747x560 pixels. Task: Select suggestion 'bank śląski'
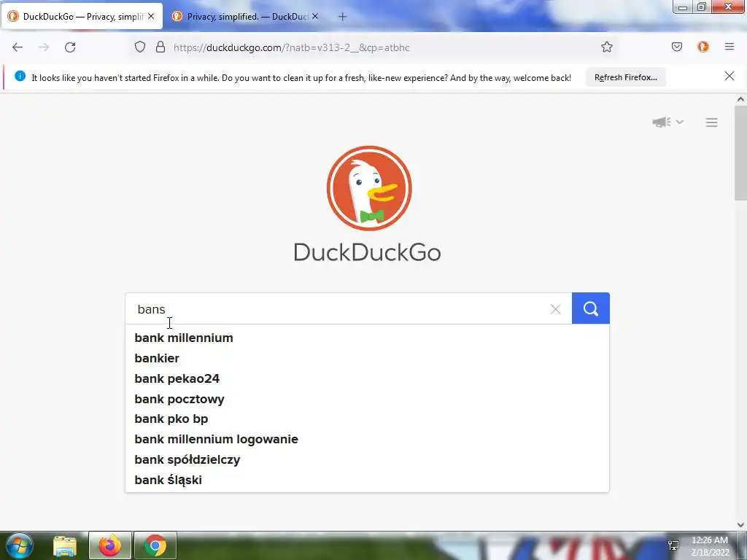pos(367,480)
